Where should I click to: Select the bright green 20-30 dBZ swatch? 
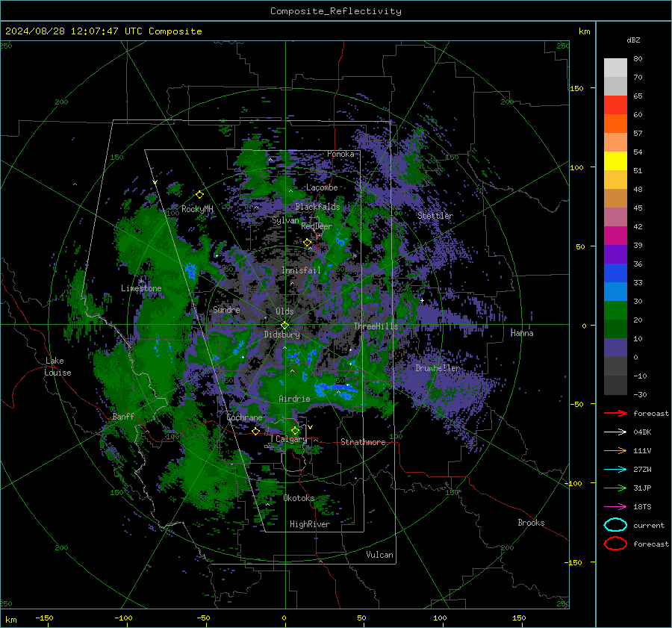pos(615,311)
